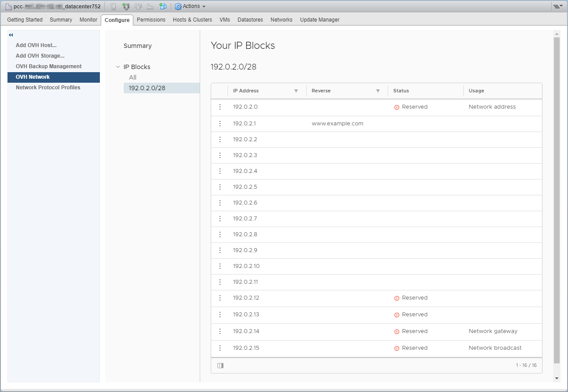The height and width of the screenshot is (392, 568).
Task: Open row actions menu for 192.0.2.7
Action: pos(220,219)
